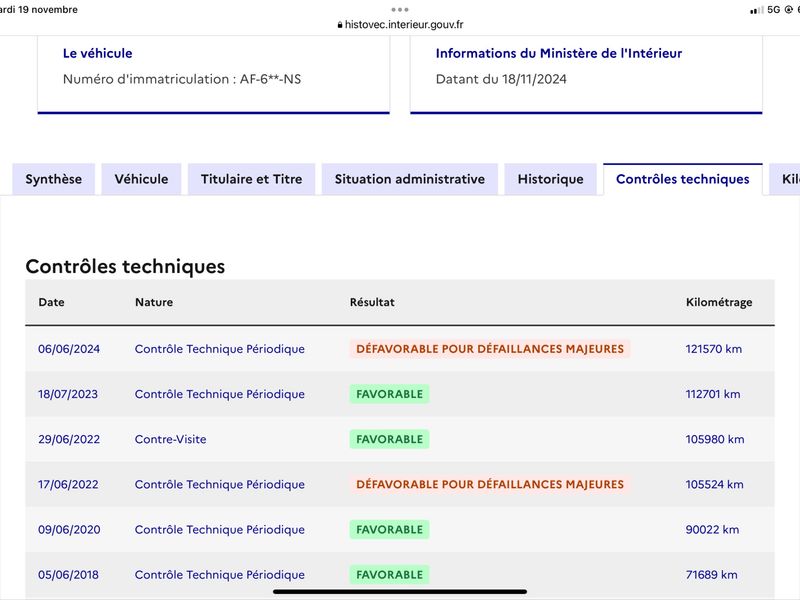Open the partially visible Kilométrage tab
This screenshot has height=600, width=800.
click(785, 179)
